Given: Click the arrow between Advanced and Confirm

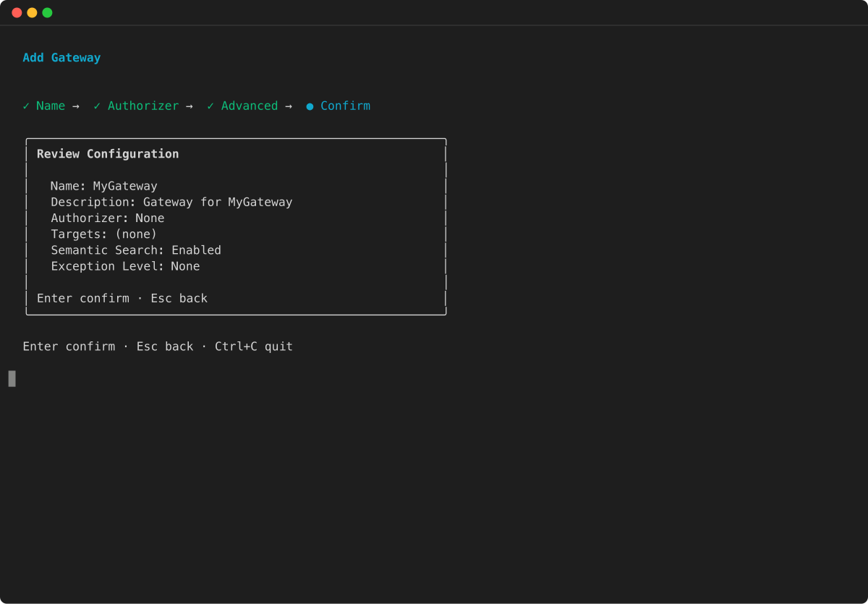Looking at the screenshot, I should pos(289,106).
